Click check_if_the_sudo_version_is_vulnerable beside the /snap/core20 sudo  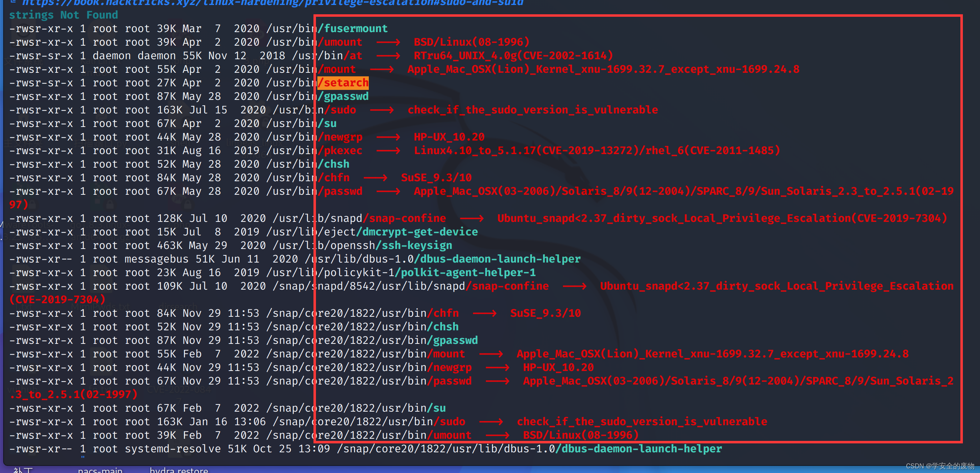(642, 422)
